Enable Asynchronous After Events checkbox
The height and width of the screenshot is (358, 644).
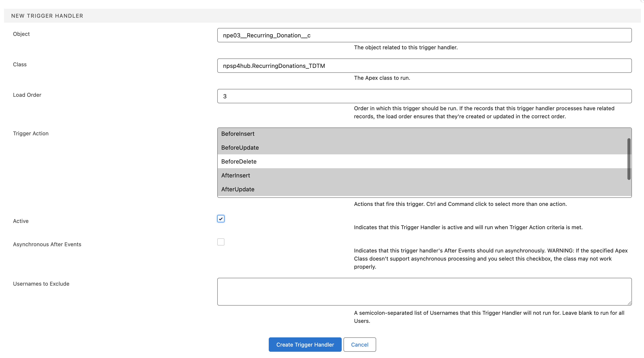221,242
